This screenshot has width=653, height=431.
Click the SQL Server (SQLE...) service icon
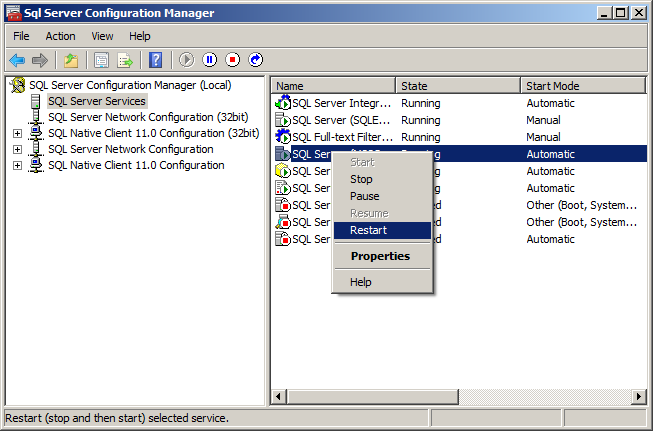pos(283,120)
